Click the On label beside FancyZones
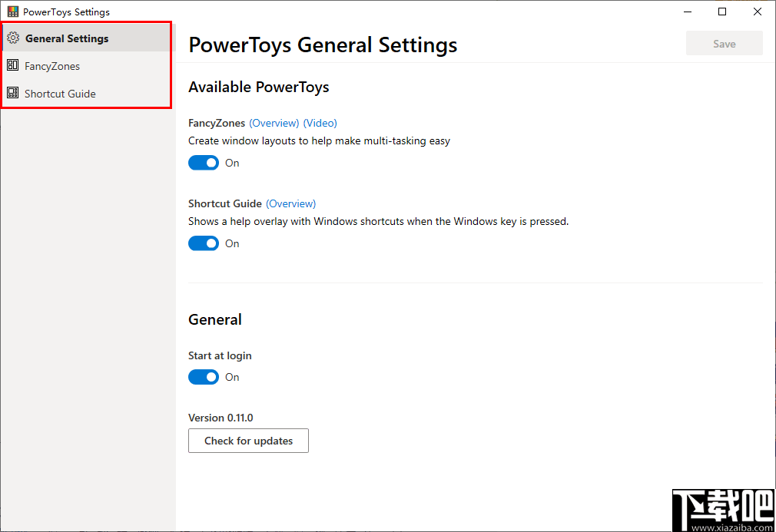 (232, 163)
